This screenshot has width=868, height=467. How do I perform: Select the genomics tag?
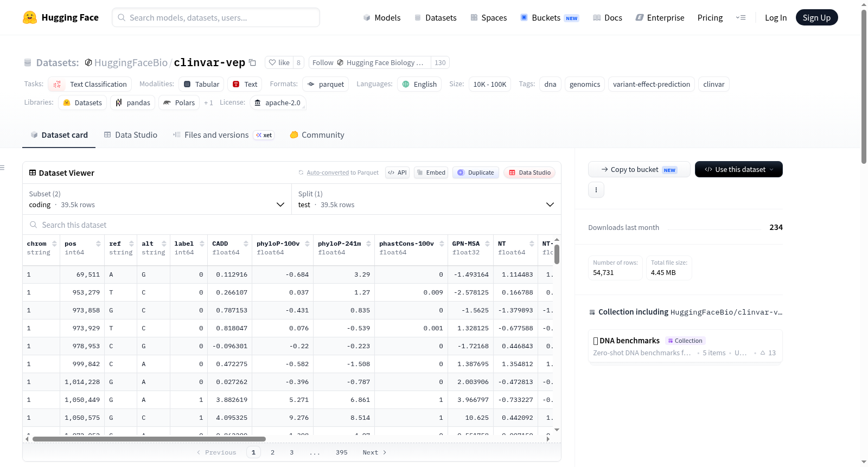coord(584,84)
